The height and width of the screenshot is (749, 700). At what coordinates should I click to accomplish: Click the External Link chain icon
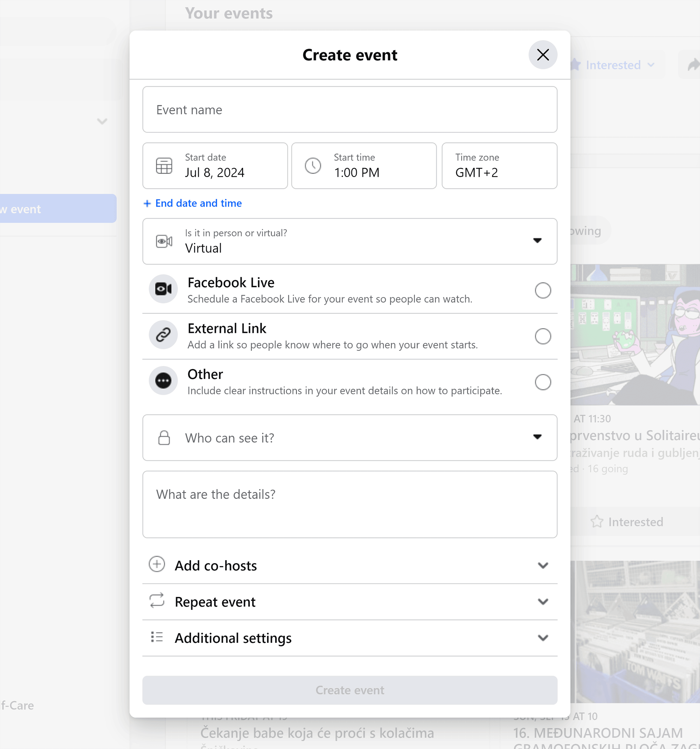163,335
